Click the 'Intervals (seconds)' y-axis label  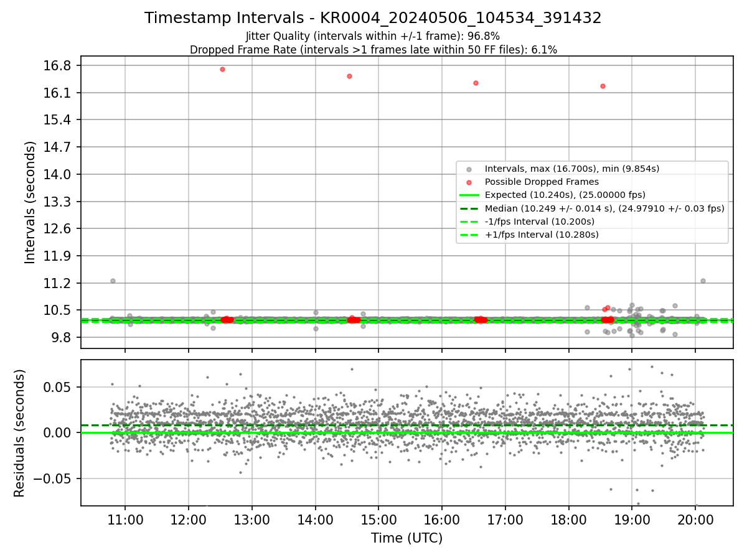point(30,202)
